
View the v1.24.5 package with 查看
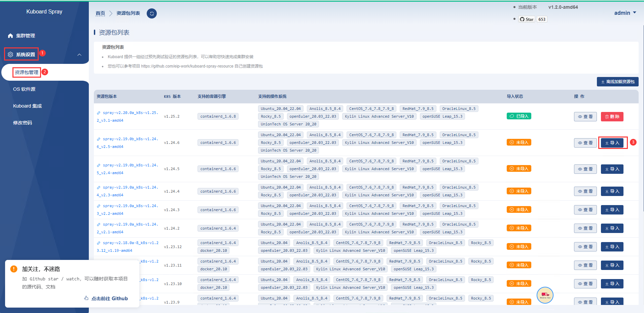[x=585, y=169]
